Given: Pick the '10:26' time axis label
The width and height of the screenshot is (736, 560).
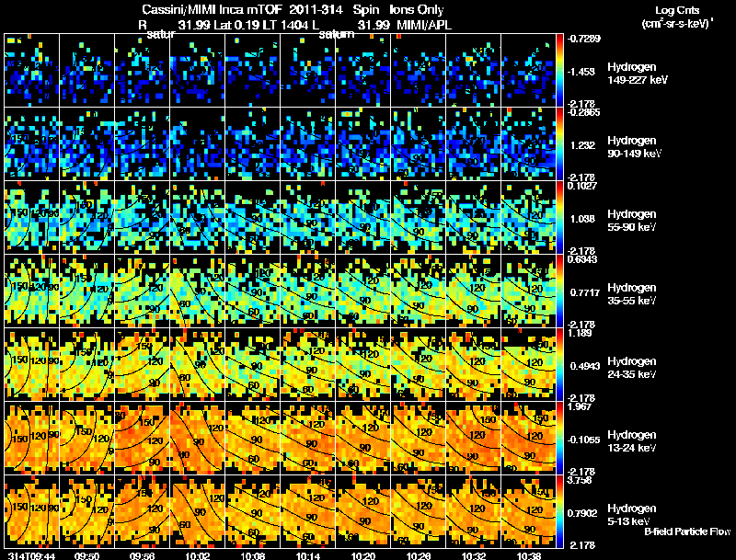Looking at the screenshot, I should (419, 555).
